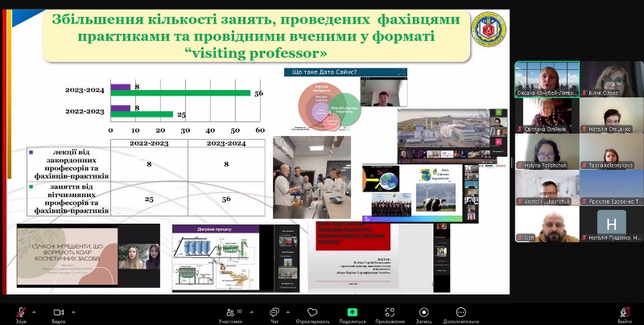Unmute microphone with the Звук button
The width and height of the screenshot is (644, 325).
coord(21,315)
